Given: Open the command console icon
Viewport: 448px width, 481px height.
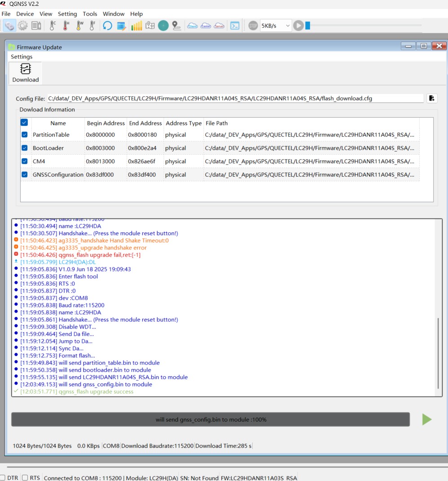Looking at the screenshot, I should coord(235,26).
